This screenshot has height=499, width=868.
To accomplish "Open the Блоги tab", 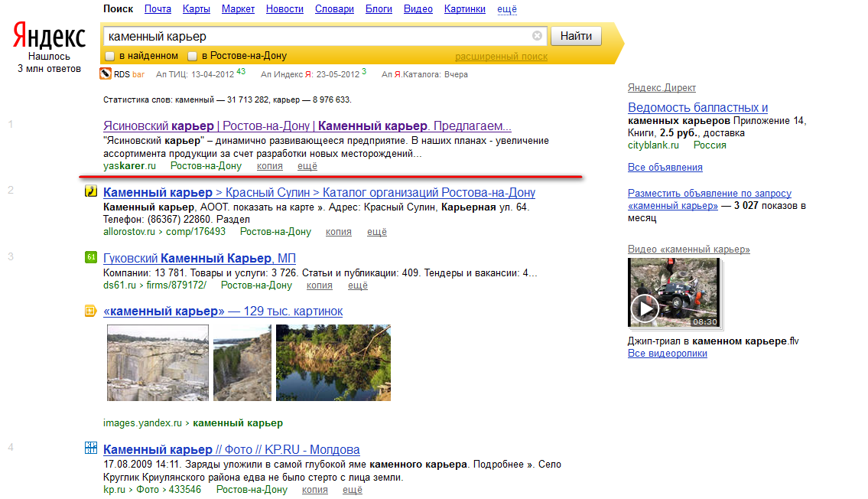I will pos(379,9).
